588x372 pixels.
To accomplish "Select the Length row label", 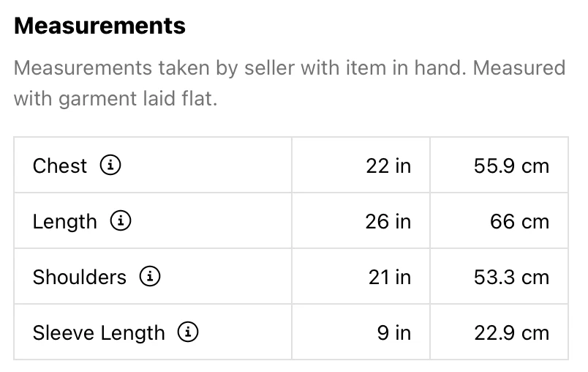I will tap(64, 221).
